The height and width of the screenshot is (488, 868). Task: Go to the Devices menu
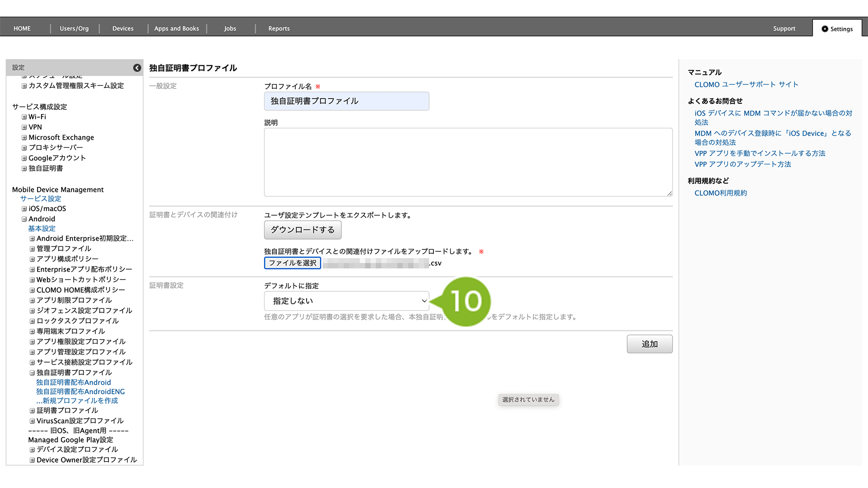tap(123, 29)
